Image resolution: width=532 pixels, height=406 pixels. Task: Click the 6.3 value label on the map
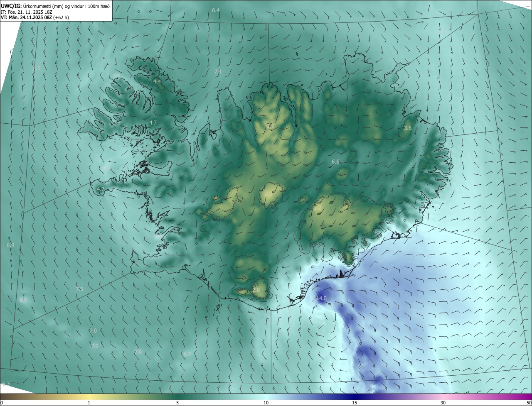pos(6,384)
